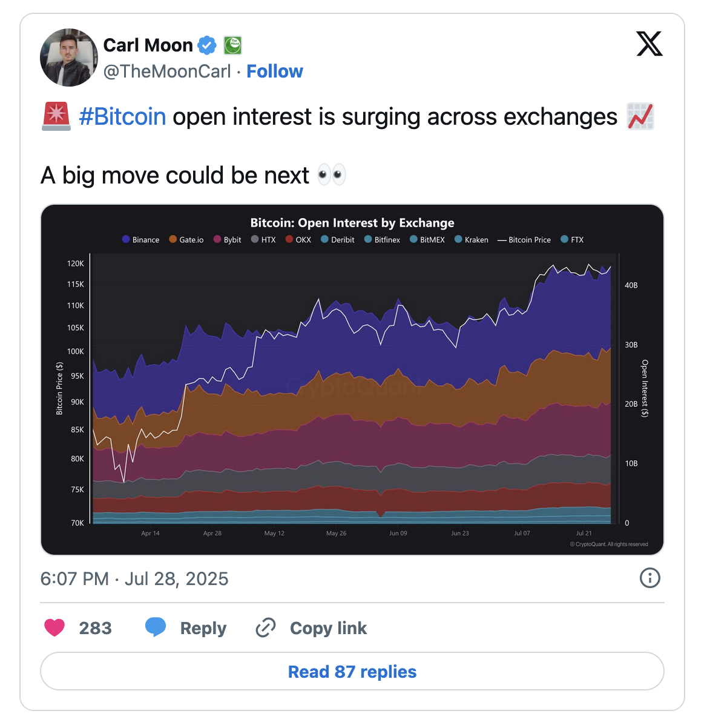707x728 pixels.
Task: Click the Copy link label
Action: pos(329,628)
